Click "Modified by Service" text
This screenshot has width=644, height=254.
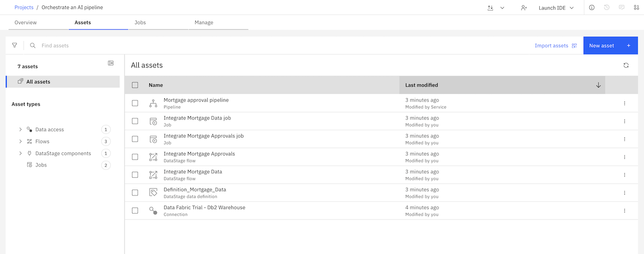[425, 107]
